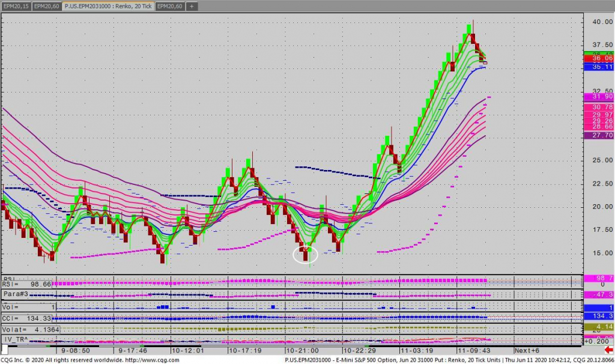Select the P.US.EPM2031000 Renko, 20 Tick tab
The image size is (615, 364).
(x=108, y=6)
